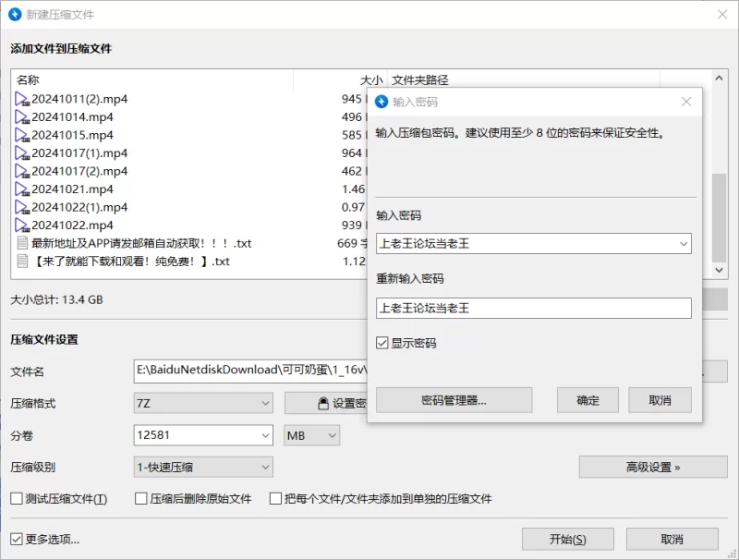This screenshot has width=739, height=560.
Task: Select file name 20241015.mp4
Action: coord(73,135)
